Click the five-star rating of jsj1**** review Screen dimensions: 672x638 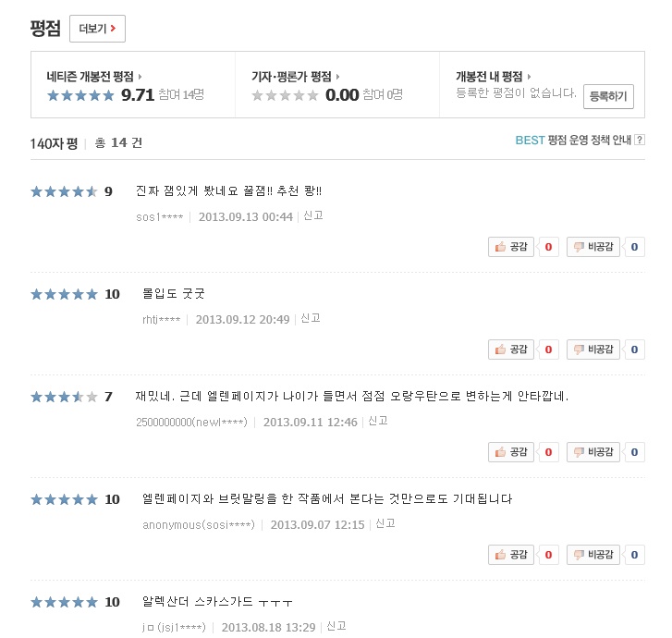click(64, 602)
